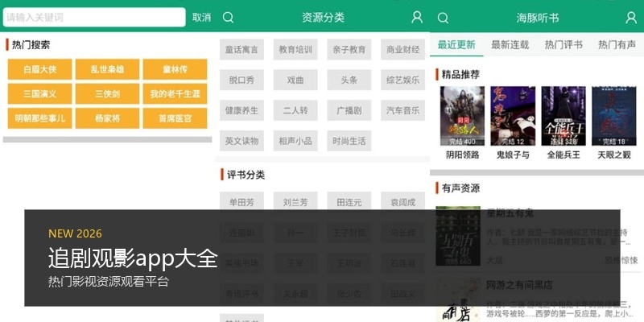Choose storyteller 单田芳
The width and height of the screenshot is (644, 322).
tap(242, 202)
